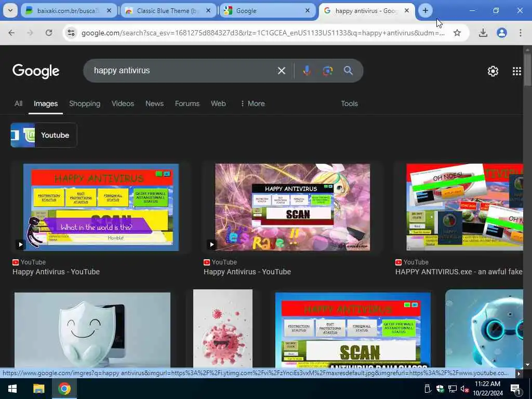
Task: Open 'HAPPY ANTIVIRUS.exe - an awful fake' link
Action: [x=459, y=272]
